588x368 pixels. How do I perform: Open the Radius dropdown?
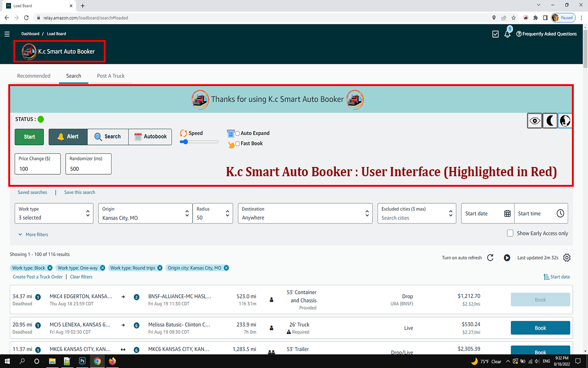point(213,213)
